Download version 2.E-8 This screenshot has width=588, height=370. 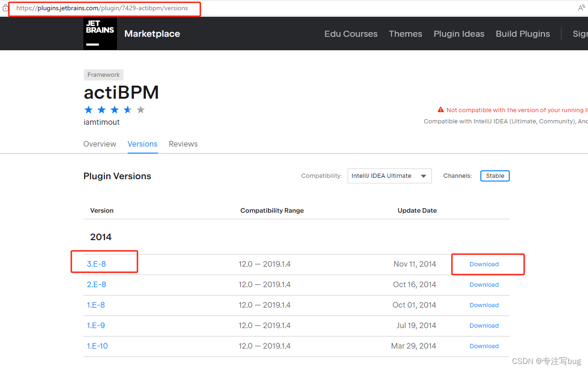click(x=484, y=284)
